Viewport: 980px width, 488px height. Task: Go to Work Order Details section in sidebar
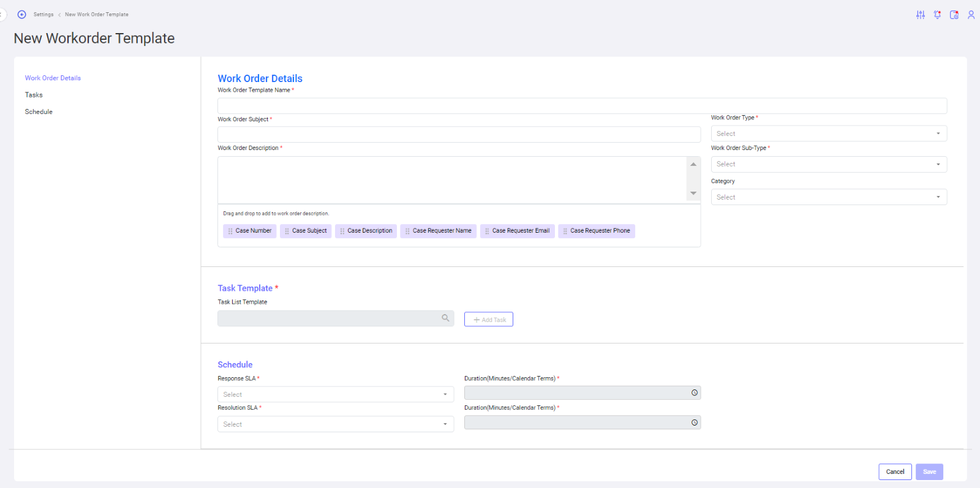pos(53,78)
